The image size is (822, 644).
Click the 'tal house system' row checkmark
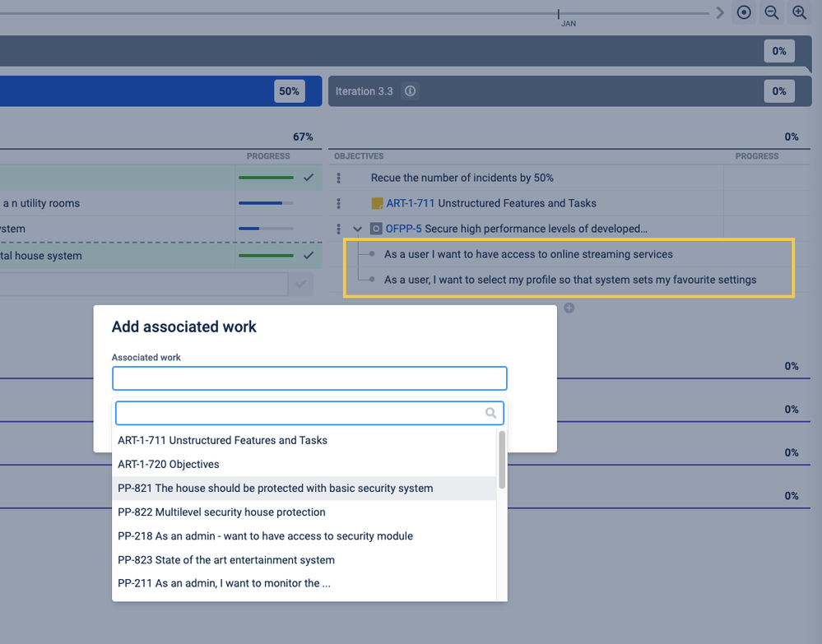coord(309,256)
